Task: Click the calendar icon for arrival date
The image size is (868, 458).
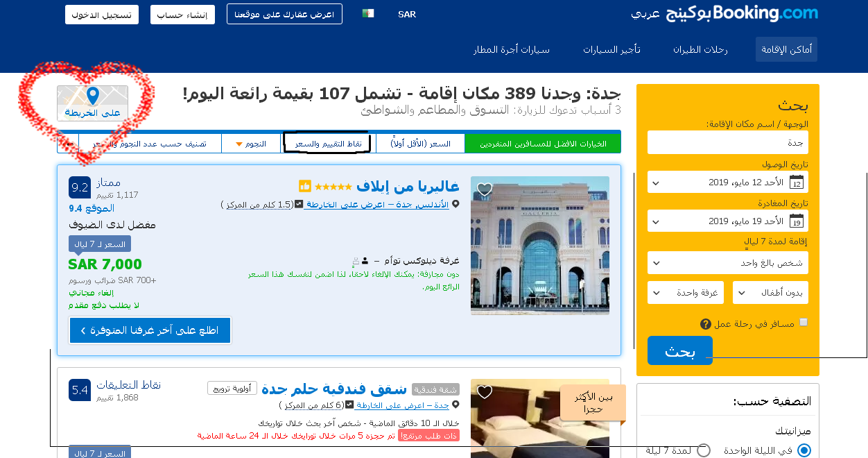Action: click(797, 182)
